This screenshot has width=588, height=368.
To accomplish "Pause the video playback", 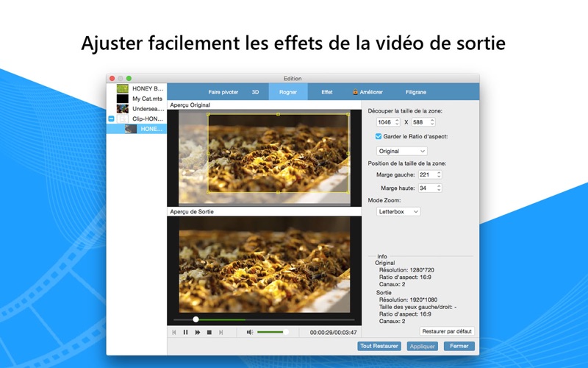I will pyautogui.click(x=186, y=333).
